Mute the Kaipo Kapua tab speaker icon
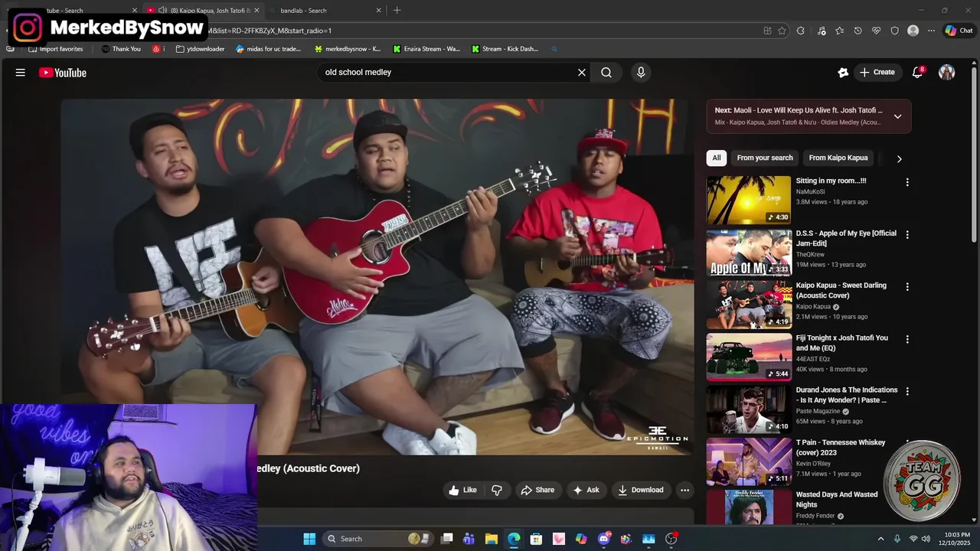The height and width of the screenshot is (551, 980). (x=162, y=10)
